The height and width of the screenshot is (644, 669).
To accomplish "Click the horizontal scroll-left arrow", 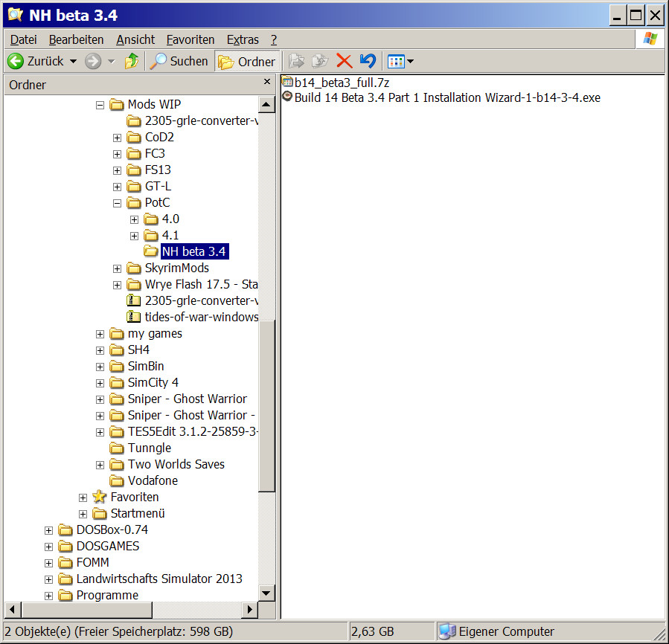I will pyautogui.click(x=13, y=610).
